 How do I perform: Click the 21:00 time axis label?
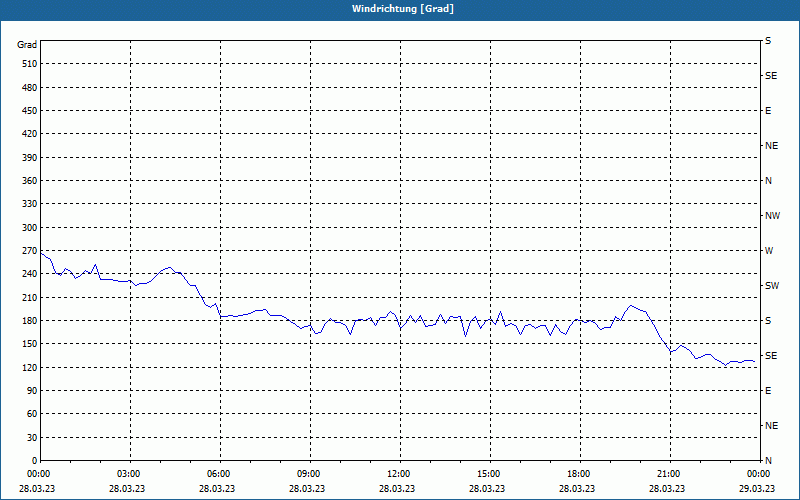pos(668,474)
